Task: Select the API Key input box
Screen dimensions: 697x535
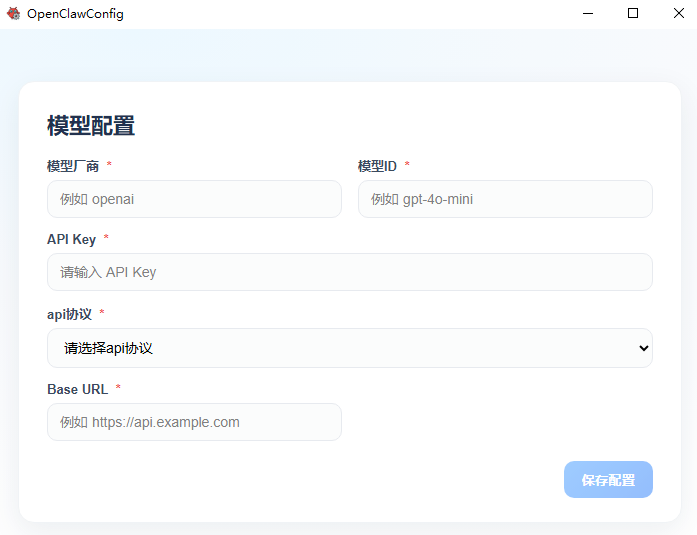Action: [x=350, y=272]
